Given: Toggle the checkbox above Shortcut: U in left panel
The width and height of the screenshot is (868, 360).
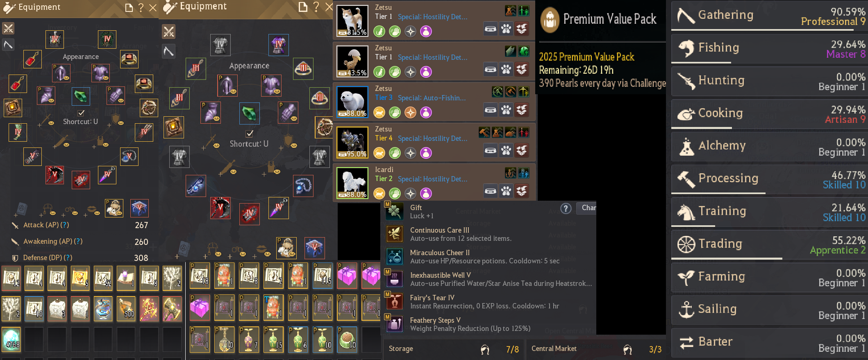Looking at the screenshot, I should click(x=81, y=113).
